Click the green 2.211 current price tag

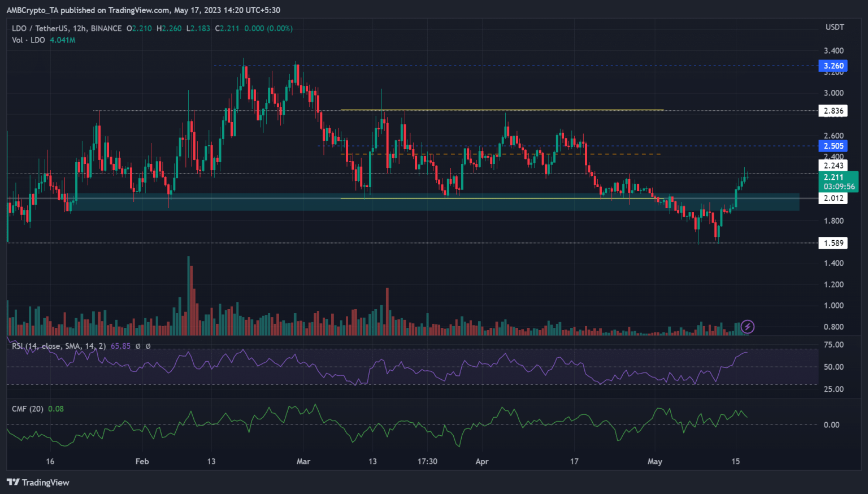[x=839, y=181]
